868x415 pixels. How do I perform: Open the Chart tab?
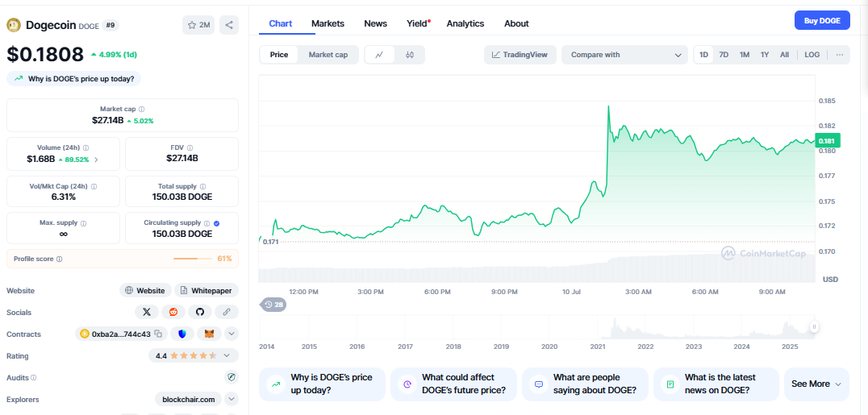pos(281,24)
